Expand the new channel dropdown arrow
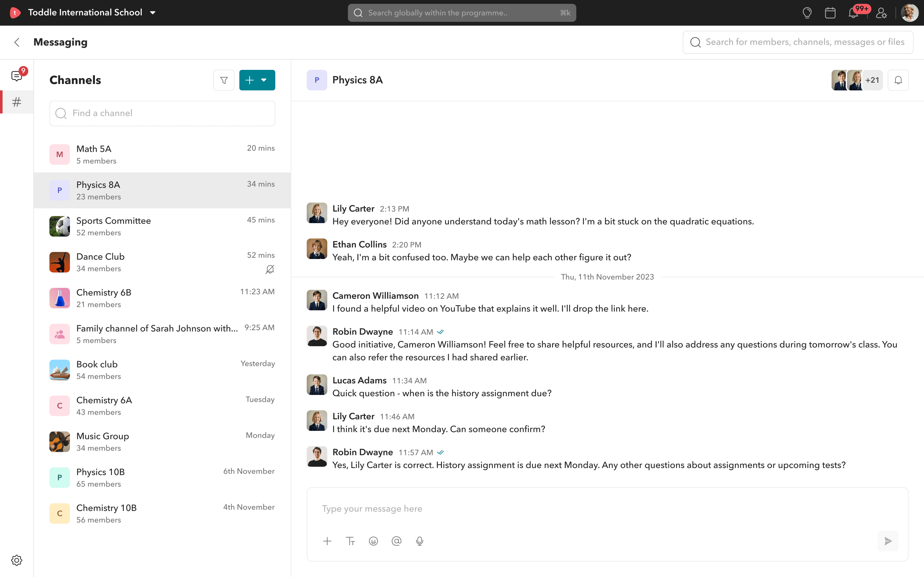924x577 pixels. (264, 80)
